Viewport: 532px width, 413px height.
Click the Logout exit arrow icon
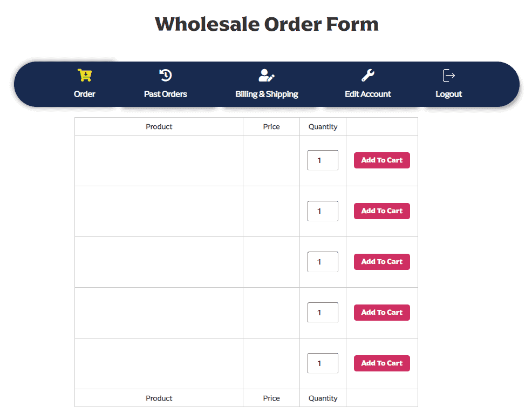click(x=448, y=76)
